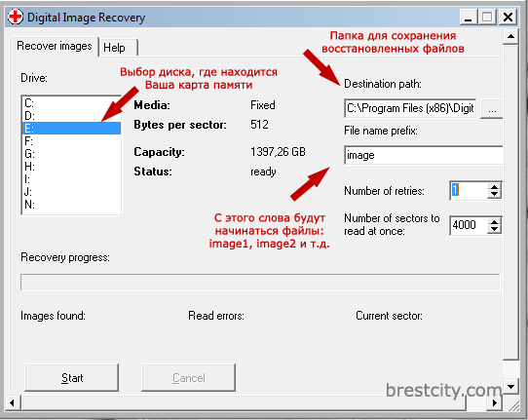The width and height of the screenshot is (528, 420).
Task: Browse for destination path with the ... button
Action: [492, 109]
